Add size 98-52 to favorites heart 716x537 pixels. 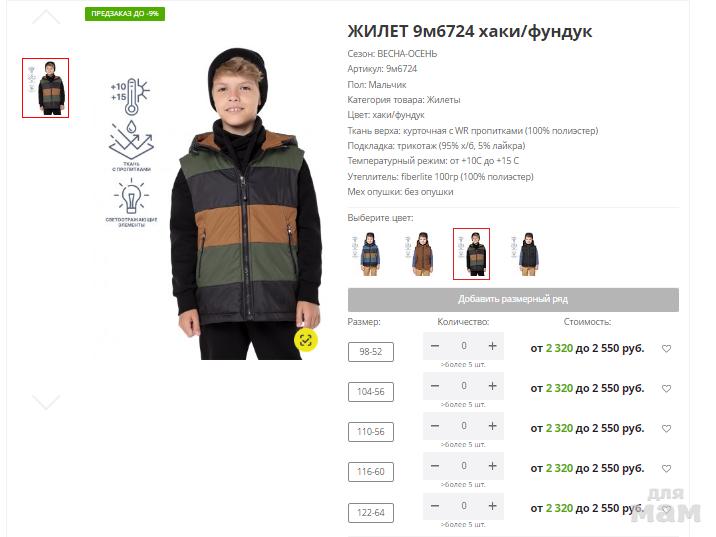pos(666,349)
